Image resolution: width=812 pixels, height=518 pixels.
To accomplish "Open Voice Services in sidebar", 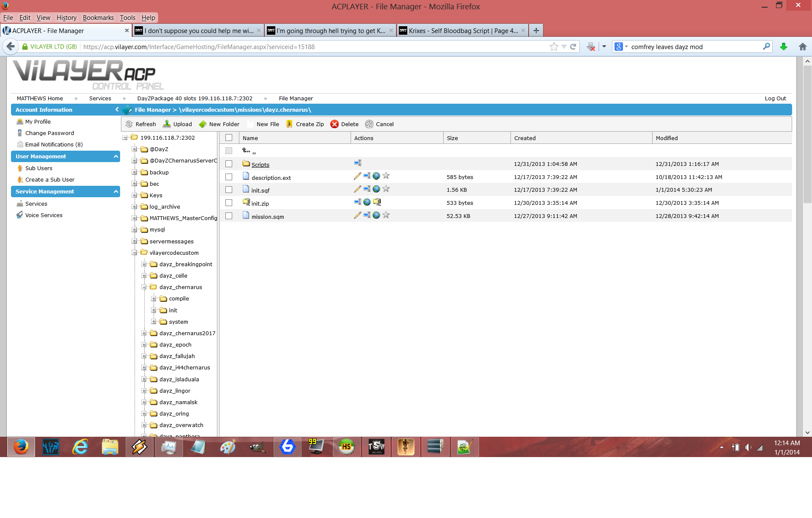I will coord(44,215).
